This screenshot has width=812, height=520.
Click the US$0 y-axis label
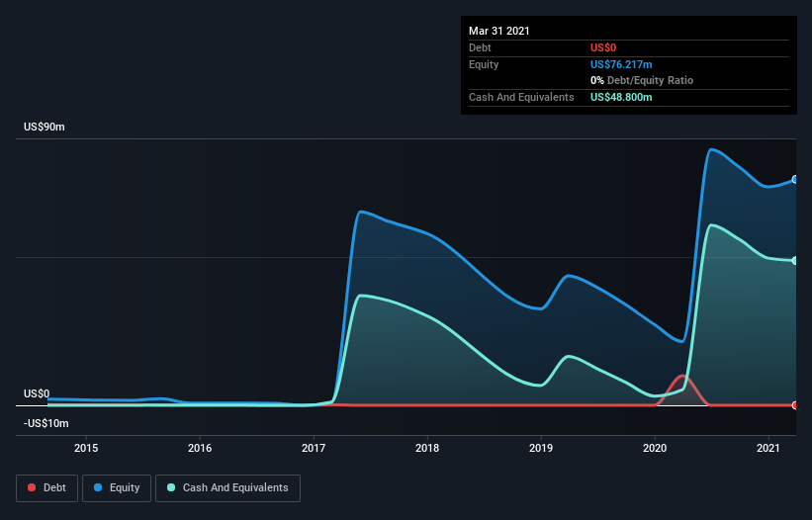point(37,393)
